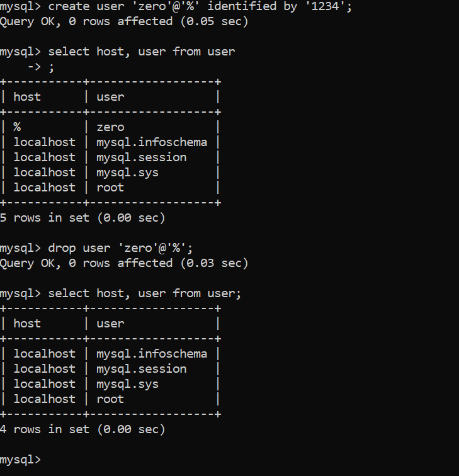Click 'root' in the first table
Screen dimensions: 459x476
pos(110,188)
